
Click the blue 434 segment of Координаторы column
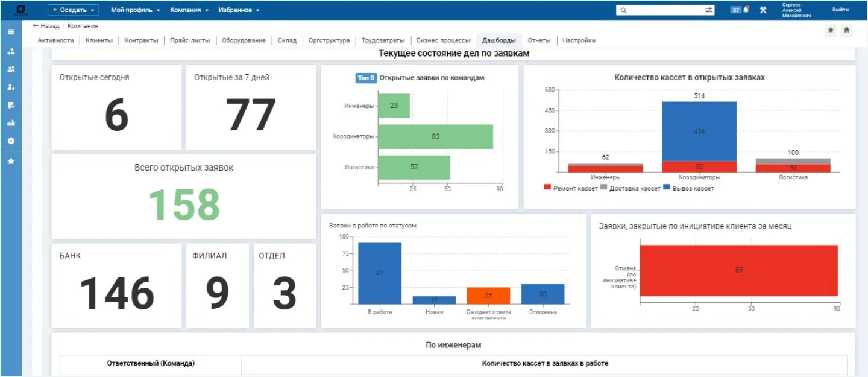coord(699,131)
